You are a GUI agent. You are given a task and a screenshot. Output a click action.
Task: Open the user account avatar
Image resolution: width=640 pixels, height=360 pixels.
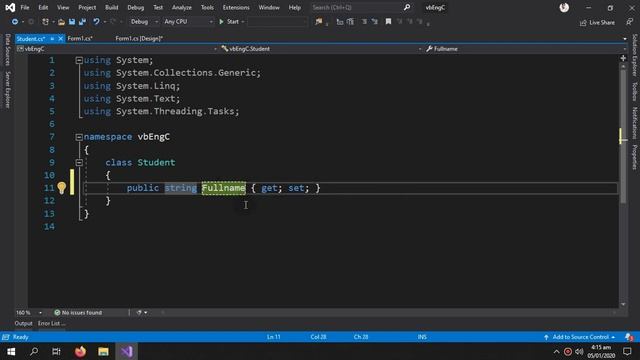564,7
